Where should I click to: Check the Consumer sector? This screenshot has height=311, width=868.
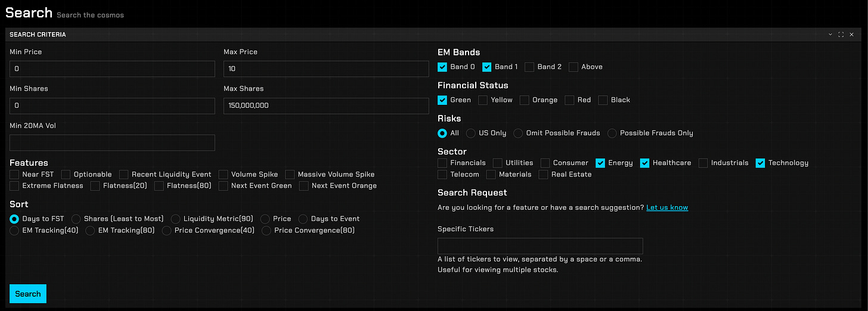[545, 163]
